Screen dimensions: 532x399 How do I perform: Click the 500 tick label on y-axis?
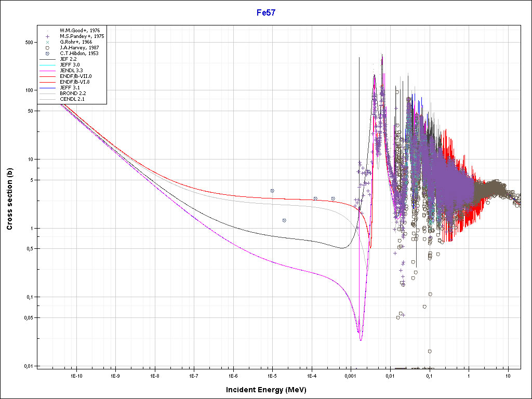click(x=29, y=43)
